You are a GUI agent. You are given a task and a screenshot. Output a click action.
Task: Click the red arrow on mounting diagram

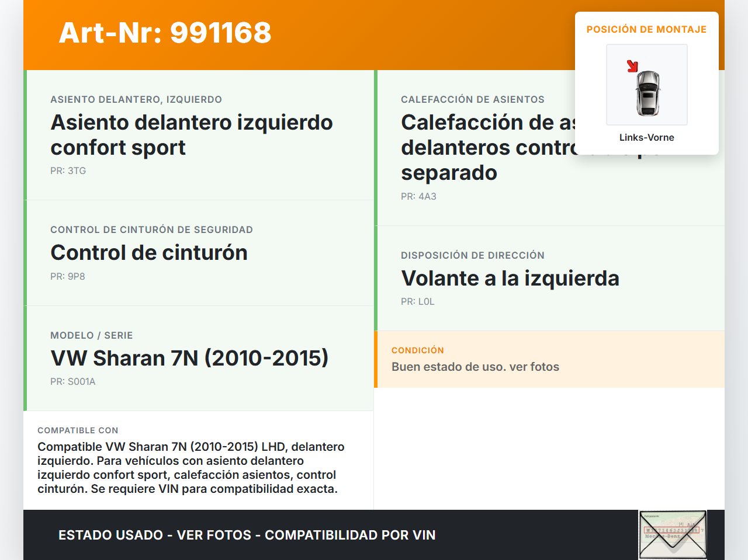pos(632,66)
